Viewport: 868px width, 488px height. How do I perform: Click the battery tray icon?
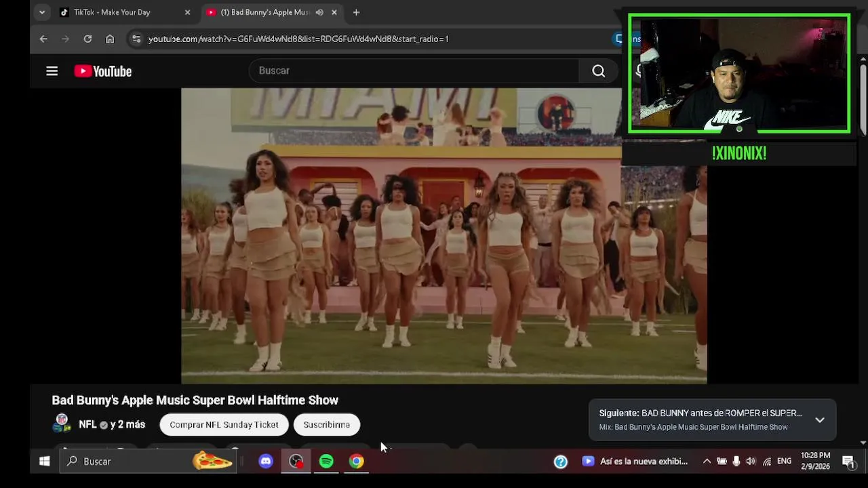pos(722,462)
